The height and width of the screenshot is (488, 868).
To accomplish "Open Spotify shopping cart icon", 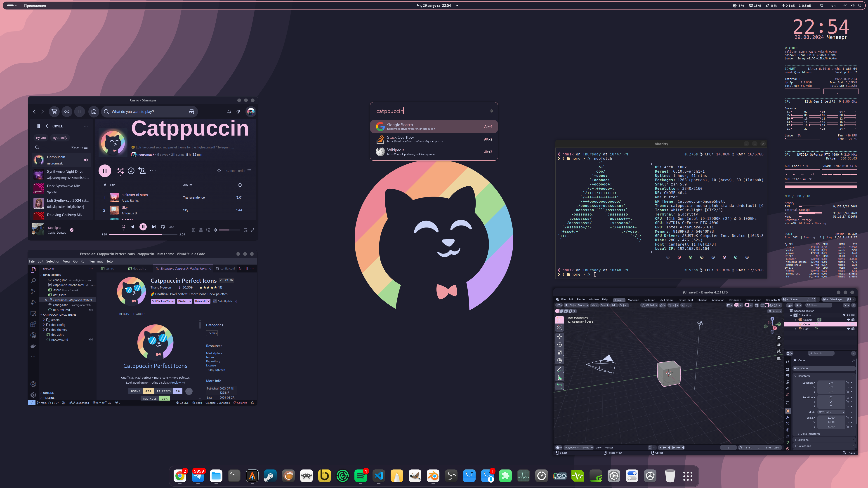I will 54,112.
